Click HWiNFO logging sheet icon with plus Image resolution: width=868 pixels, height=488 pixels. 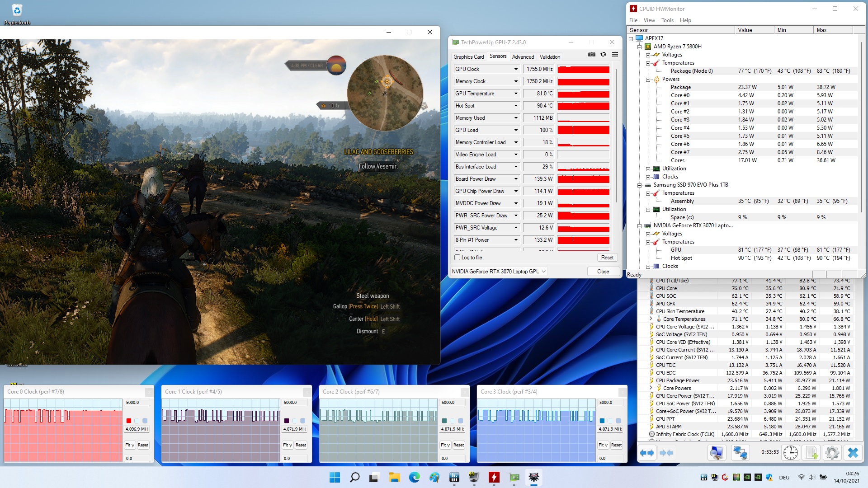[x=811, y=452]
